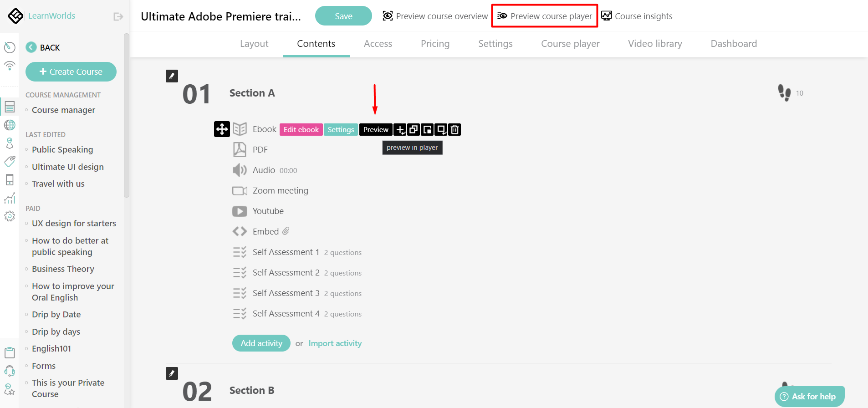
Task: Collapse the sidebar with the exit arrow
Action: [x=118, y=16]
